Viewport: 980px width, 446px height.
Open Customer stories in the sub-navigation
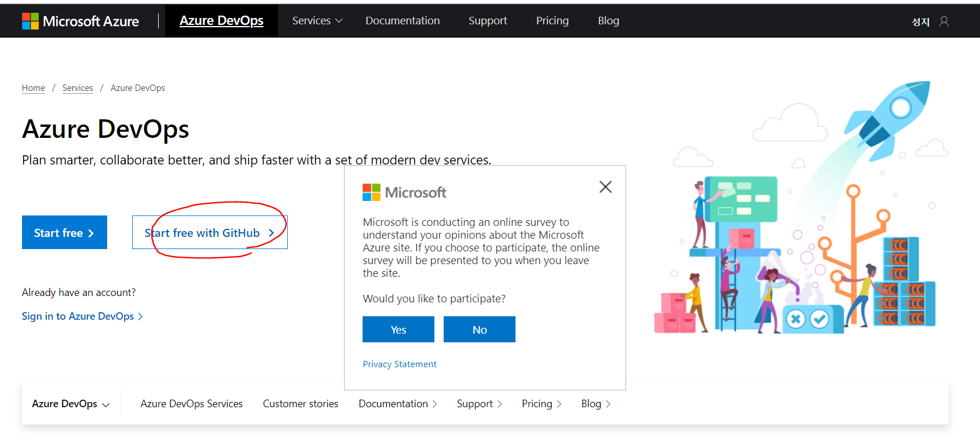301,404
